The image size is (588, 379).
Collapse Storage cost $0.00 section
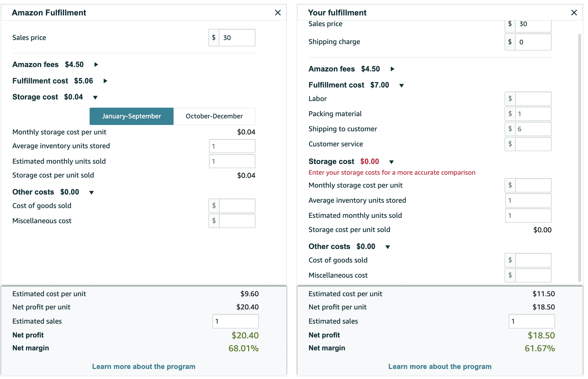[391, 162]
